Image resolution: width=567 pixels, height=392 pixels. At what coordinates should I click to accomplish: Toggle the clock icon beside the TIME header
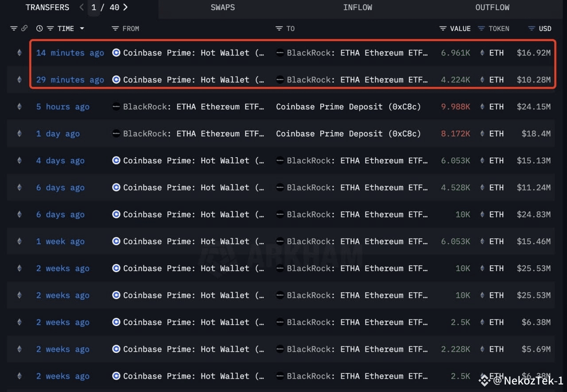39,28
